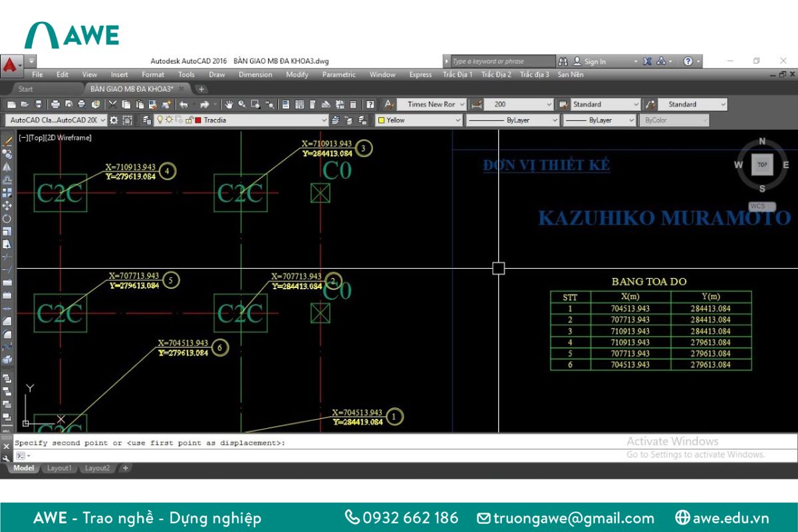The height and width of the screenshot is (532, 798).
Task: Select the Pan Realtime tool
Action: click(229, 104)
